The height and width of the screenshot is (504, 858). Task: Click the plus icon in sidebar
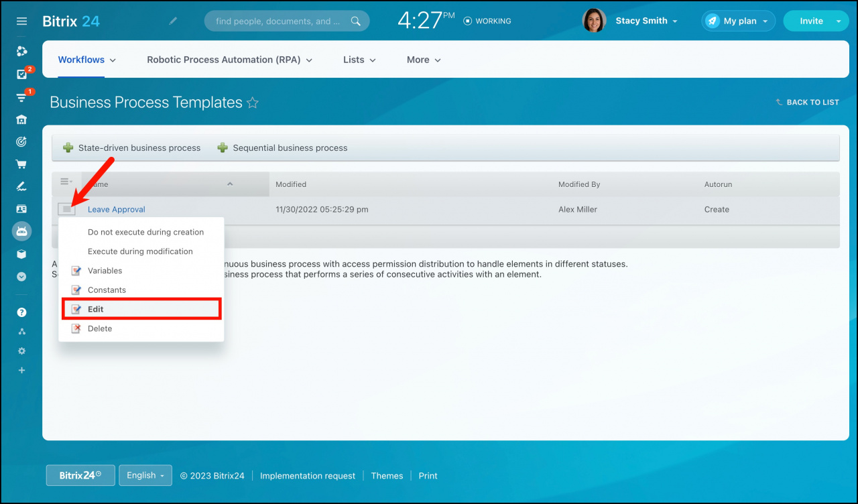point(21,370)
